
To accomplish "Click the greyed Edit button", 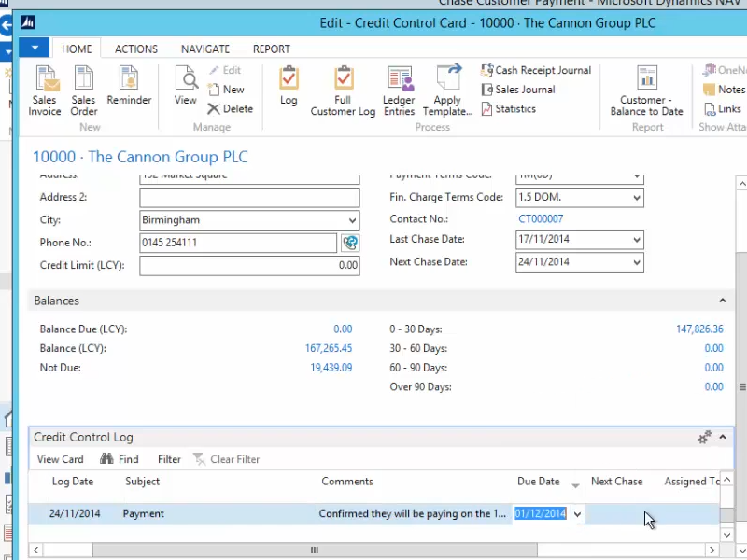I will point(225,70).
